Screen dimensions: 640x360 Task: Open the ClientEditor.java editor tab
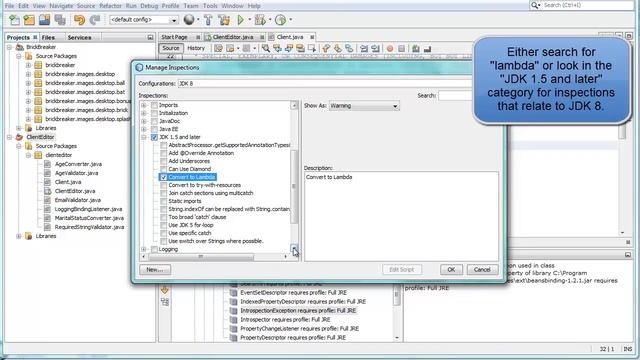233,37
